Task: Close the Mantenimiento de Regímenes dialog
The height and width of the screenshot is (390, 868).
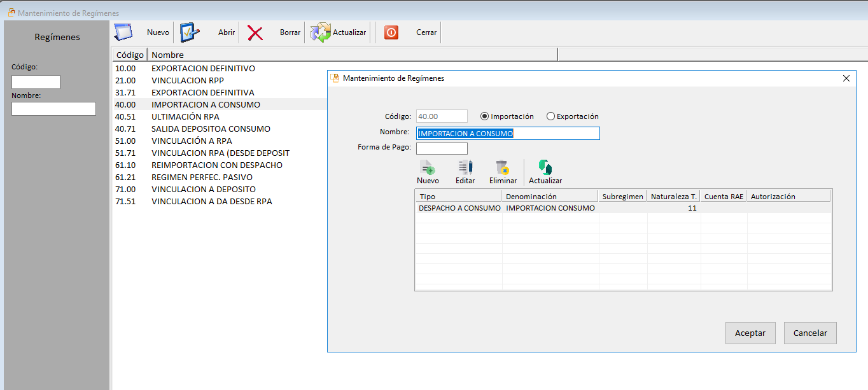Action: [x=846, y=78]
